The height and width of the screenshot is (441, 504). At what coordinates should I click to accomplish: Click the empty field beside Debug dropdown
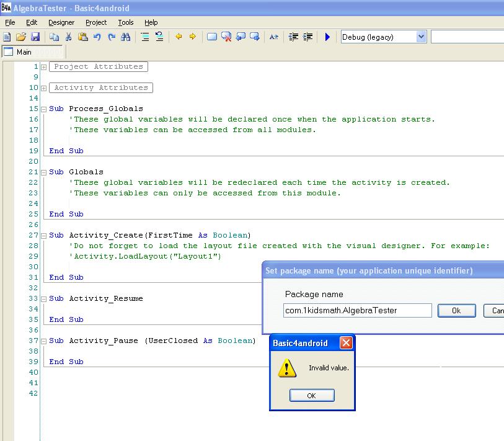[467, 37]
